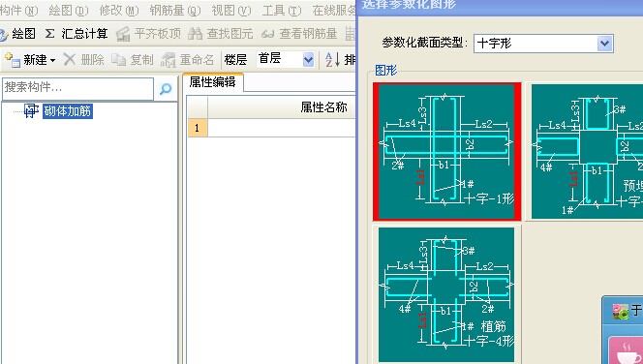The height and width of the screenshot is (364, 643).
Task: Expand the 新建 dropdown arrow
Action: 52,60
